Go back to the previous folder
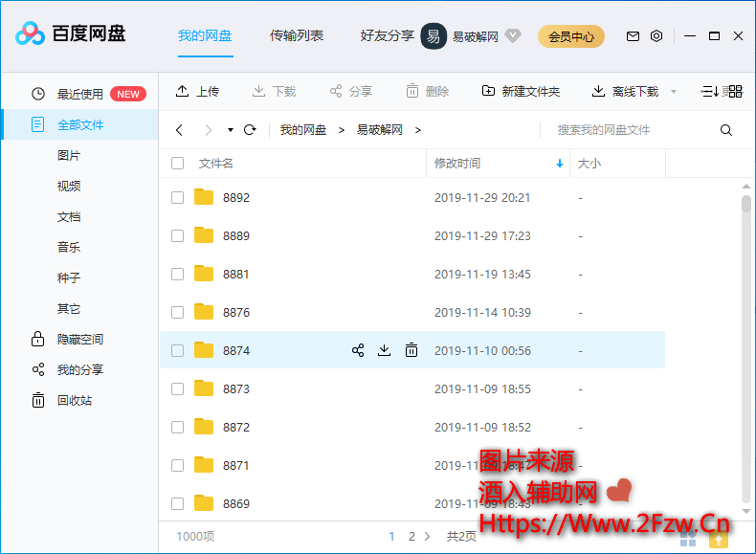Viewport: 756px width, 554px height. pos(179,129)
